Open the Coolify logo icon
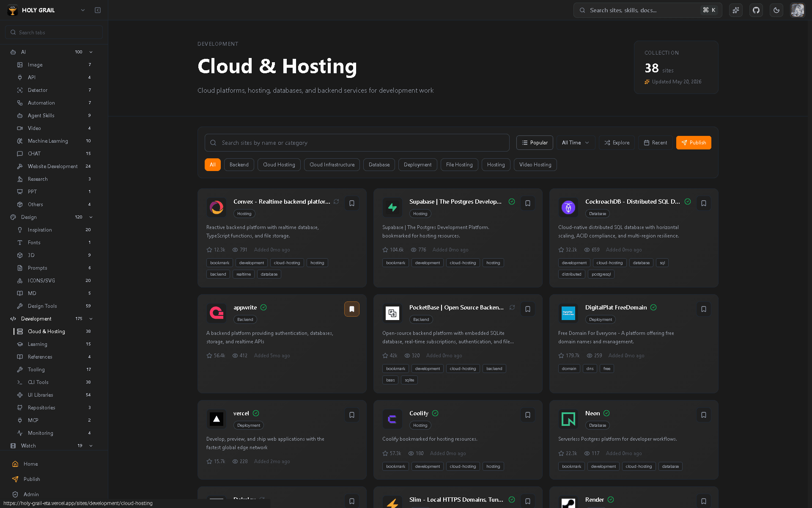 click(x=392, y=419)
